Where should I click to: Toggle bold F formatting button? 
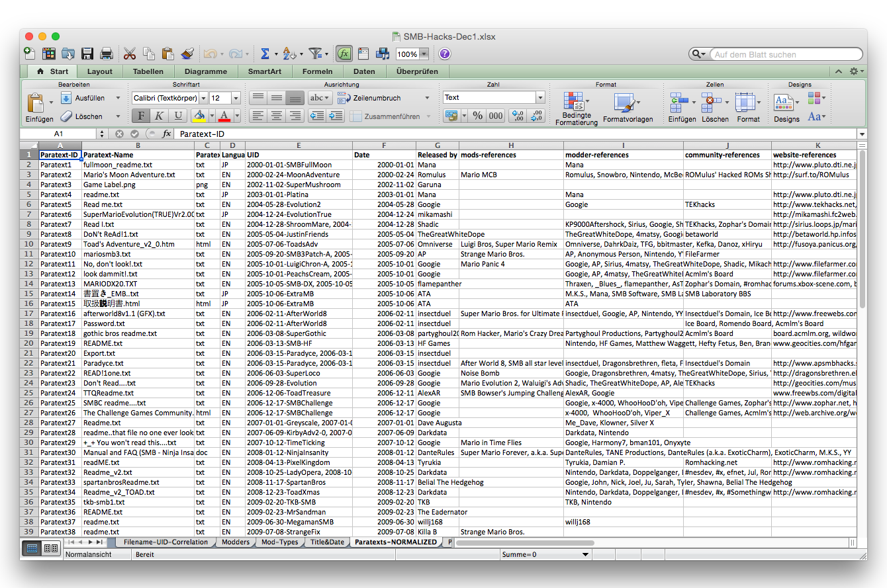[141, 116]
